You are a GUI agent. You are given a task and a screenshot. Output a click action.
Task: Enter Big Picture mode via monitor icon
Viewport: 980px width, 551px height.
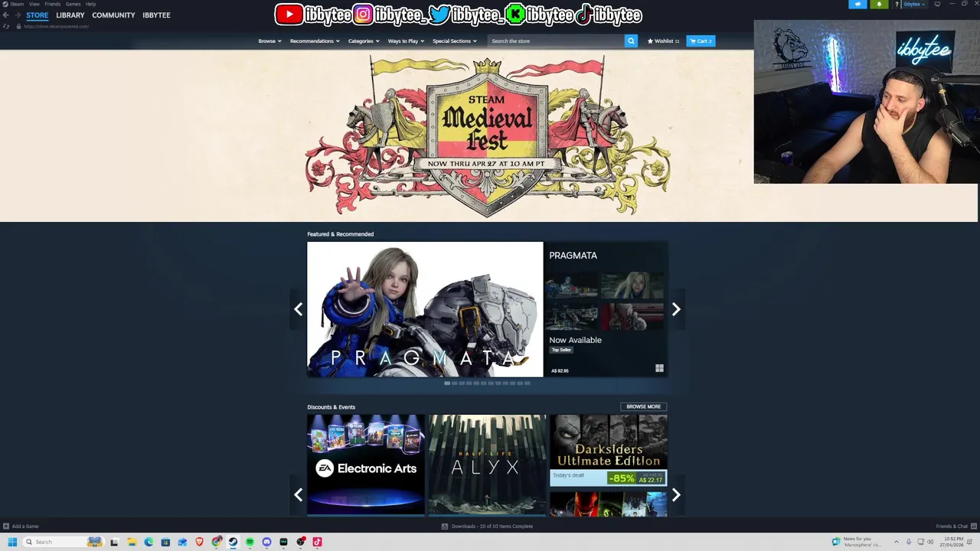937,4
